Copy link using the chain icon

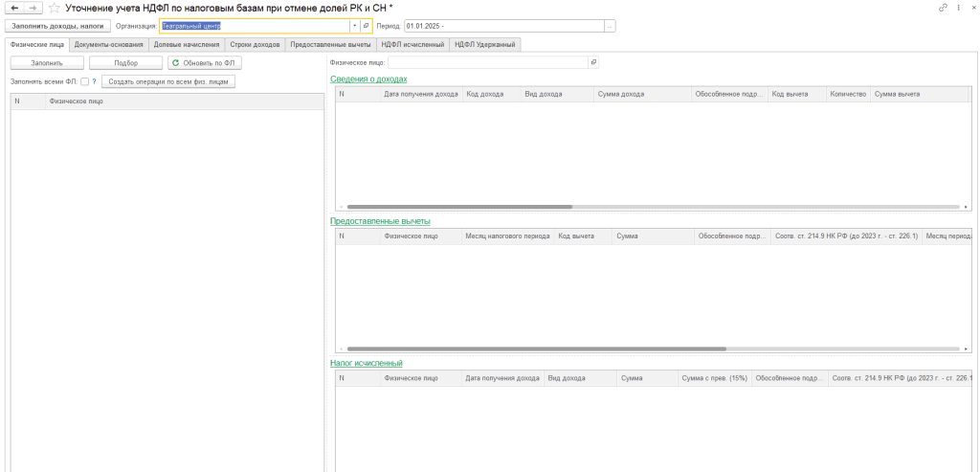pos(944,8)
